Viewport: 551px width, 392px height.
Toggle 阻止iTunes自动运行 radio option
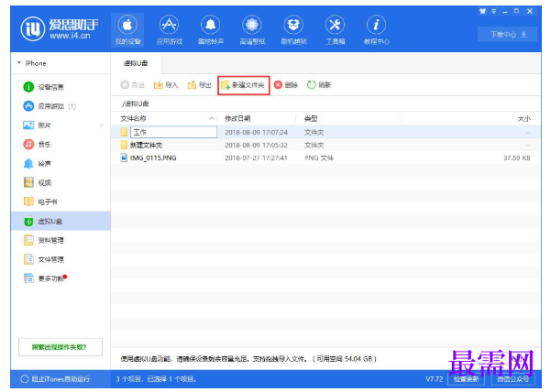(x=24, y=379)
